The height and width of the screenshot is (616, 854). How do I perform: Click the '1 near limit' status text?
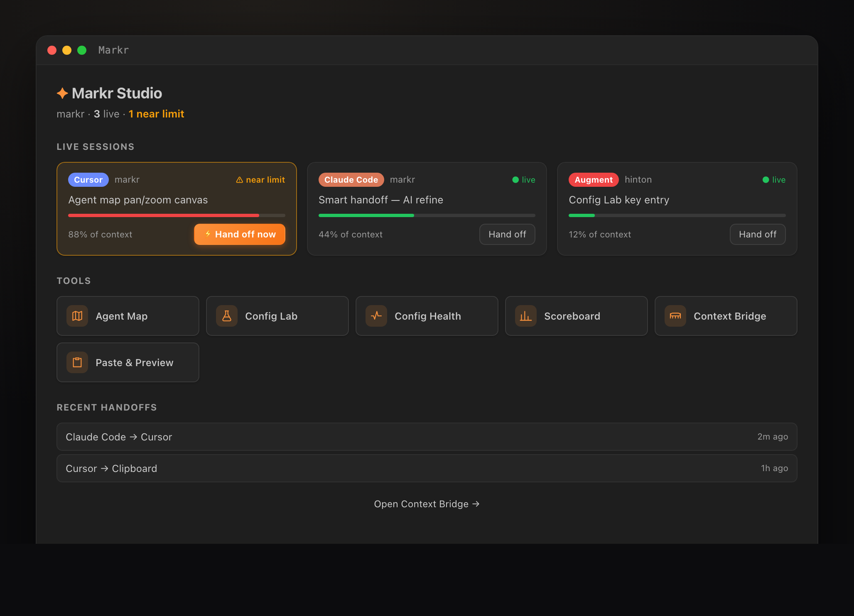click(x=156, y=114)
